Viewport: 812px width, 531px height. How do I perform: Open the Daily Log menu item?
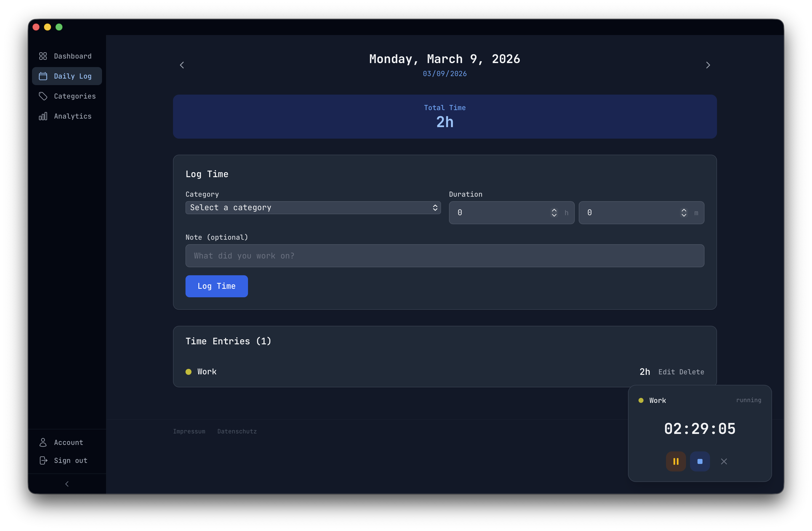coord(67,76)
